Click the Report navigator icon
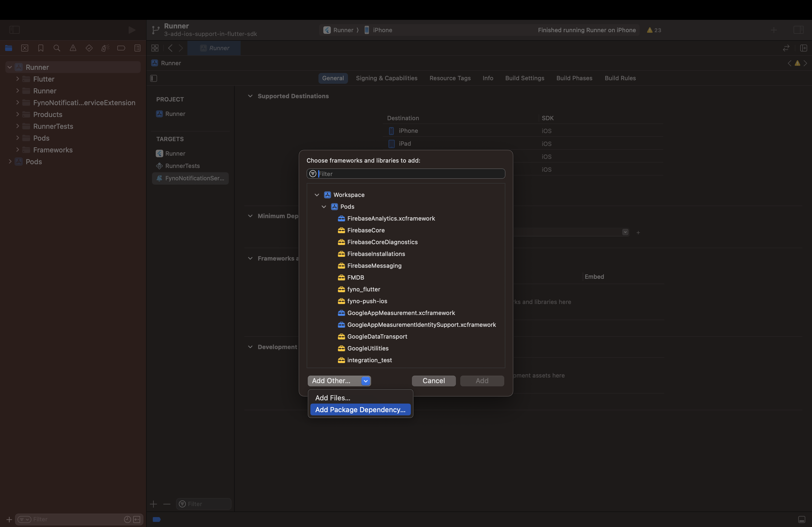812x527 pixels. coord(137,48)
